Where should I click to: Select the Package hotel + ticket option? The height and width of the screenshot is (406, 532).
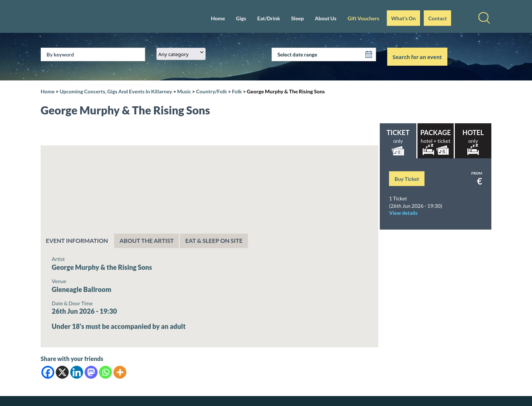[x=436, y=141]
